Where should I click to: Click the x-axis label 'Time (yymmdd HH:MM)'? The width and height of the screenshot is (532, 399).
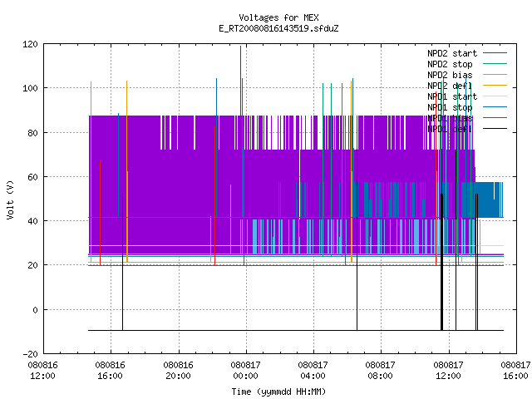click(278, 392)
